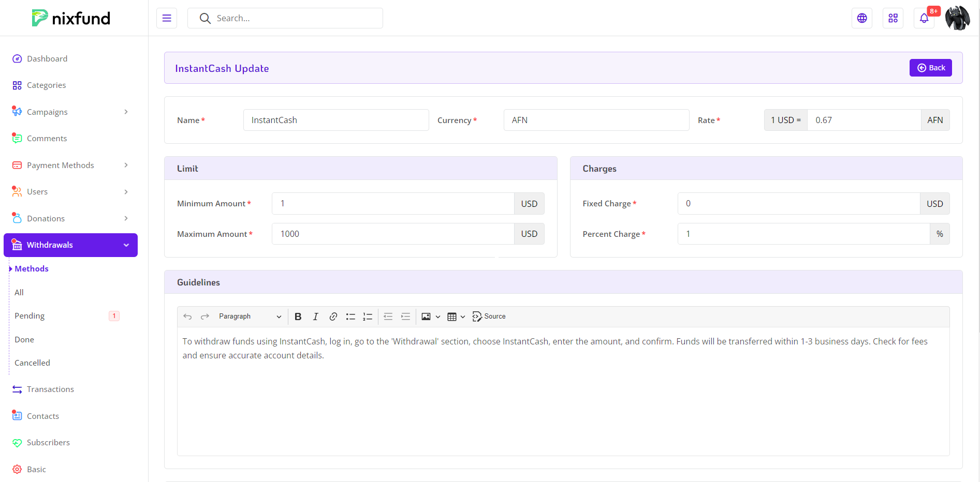Go to Pending withdrawals
The image size is (980, 482).
(x=30, y=316)
